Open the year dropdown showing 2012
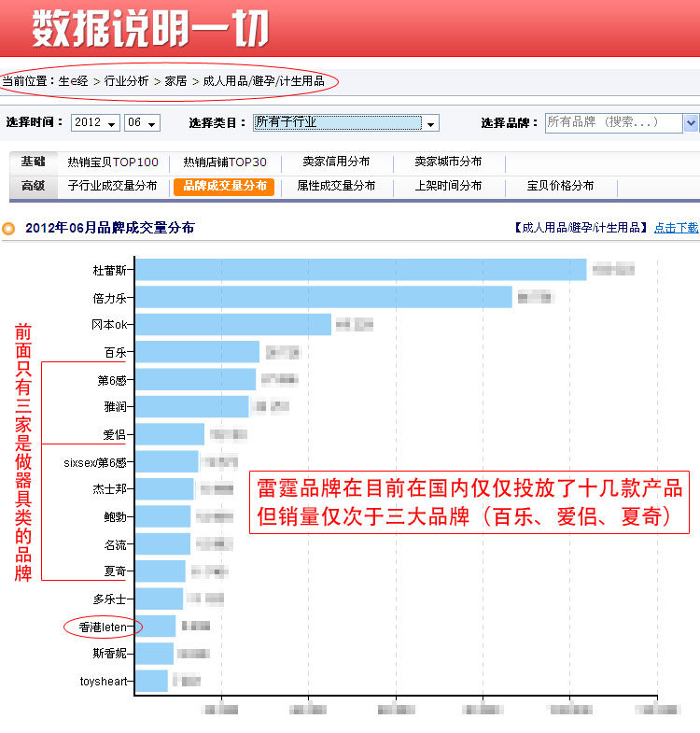This screenshot has width=700, height=733. click(x=96, y=123)
